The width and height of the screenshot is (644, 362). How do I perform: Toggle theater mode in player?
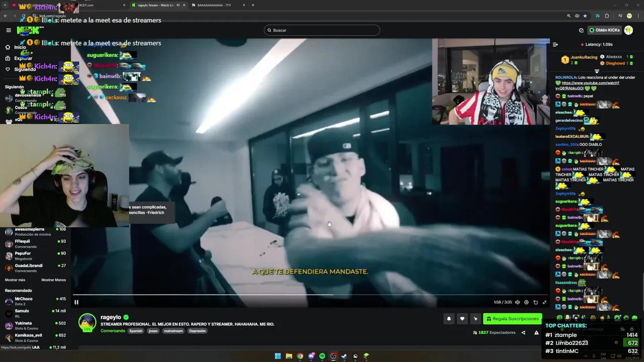tap(535, 302)
